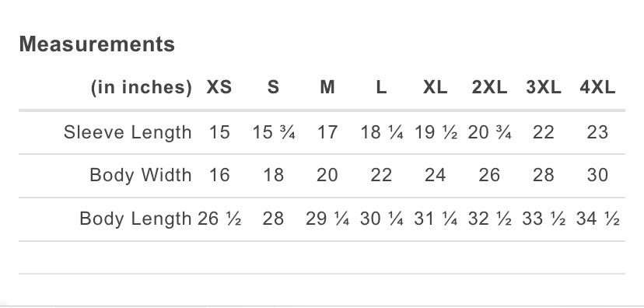Screen dimensions: 644x308
Task: Select the XL size column header
Action: pos(436,87)
